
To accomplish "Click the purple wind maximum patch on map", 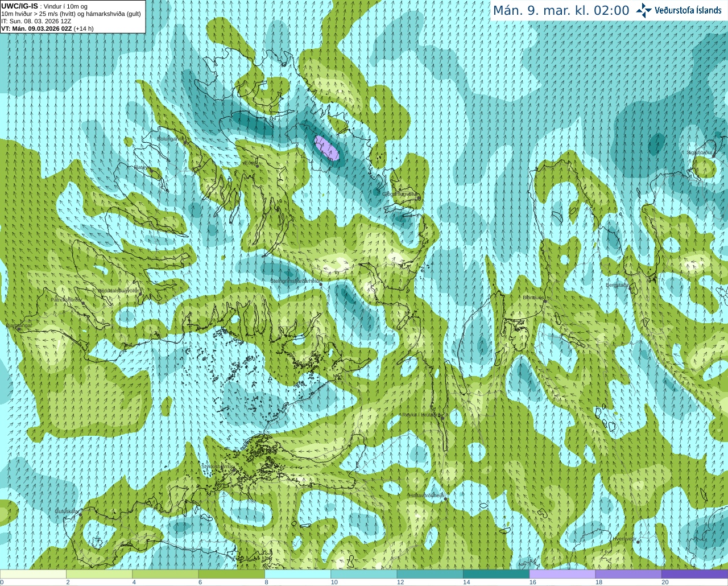I will click(x=327, y=148).
